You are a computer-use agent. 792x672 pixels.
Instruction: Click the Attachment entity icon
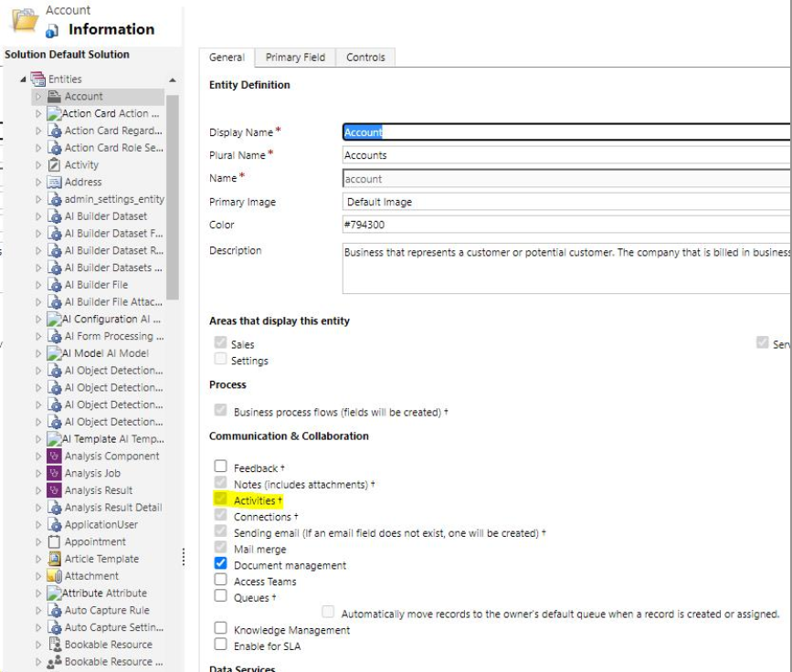click(54, 575)
